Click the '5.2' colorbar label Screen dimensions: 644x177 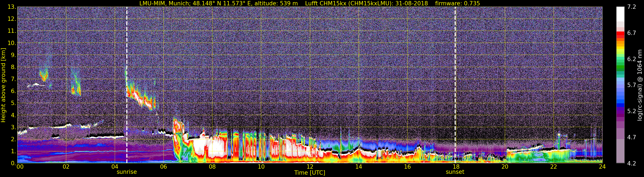click(x=632, y=111)
